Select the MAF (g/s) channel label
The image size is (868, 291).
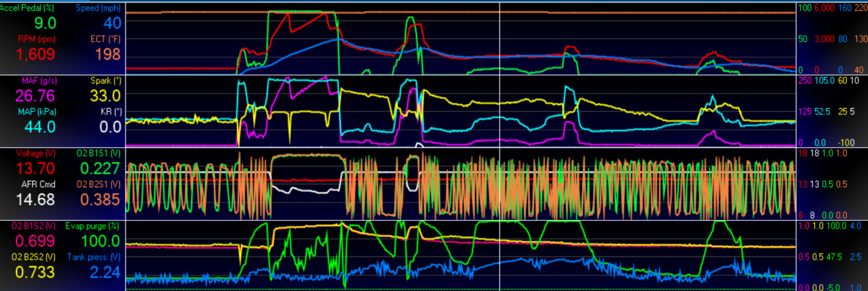point(39,80)
